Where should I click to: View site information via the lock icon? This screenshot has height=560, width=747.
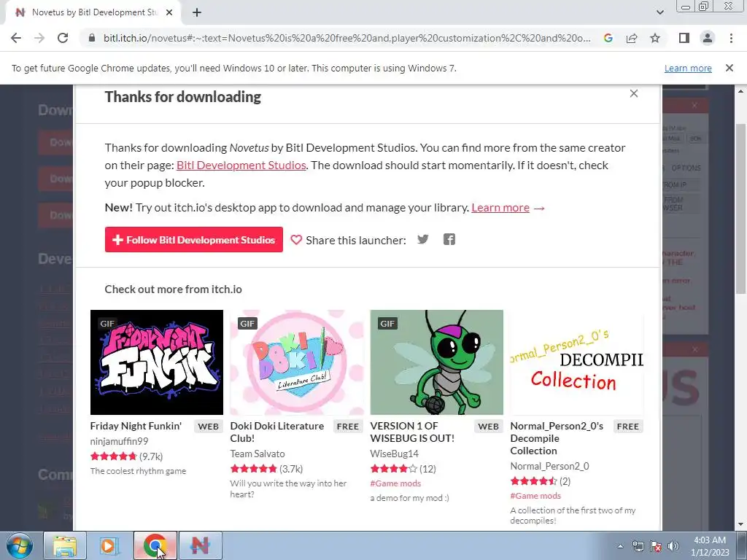point(92,38)
